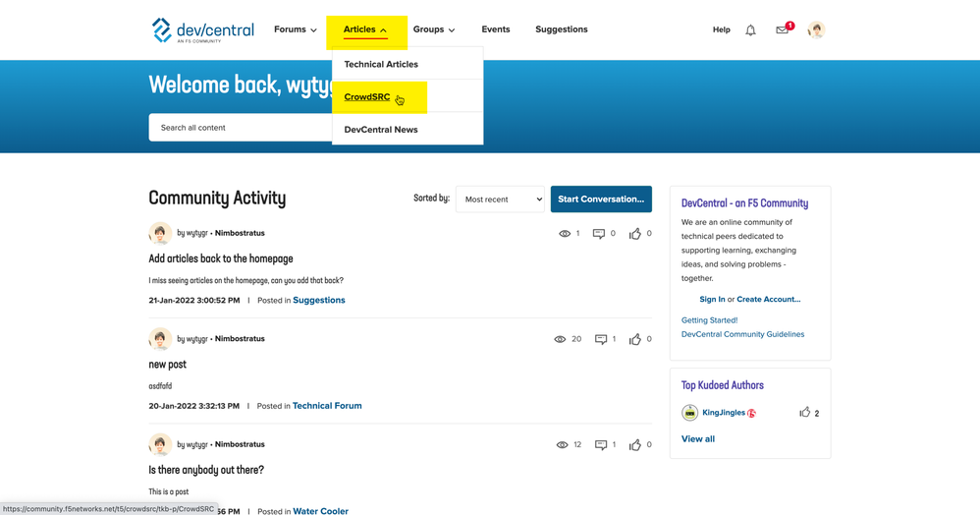This screenshot has height=515, width=980.
Task: Click Create Account link
Action: 768,299
